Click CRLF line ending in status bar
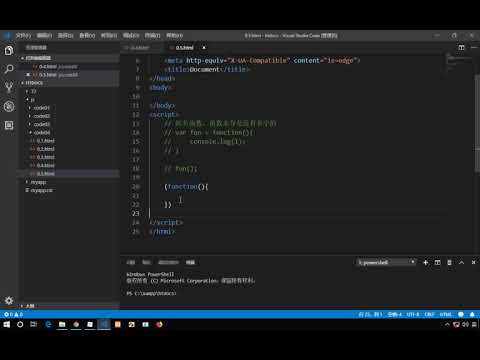Screen dimensions: 480x360 coord(430,314)
